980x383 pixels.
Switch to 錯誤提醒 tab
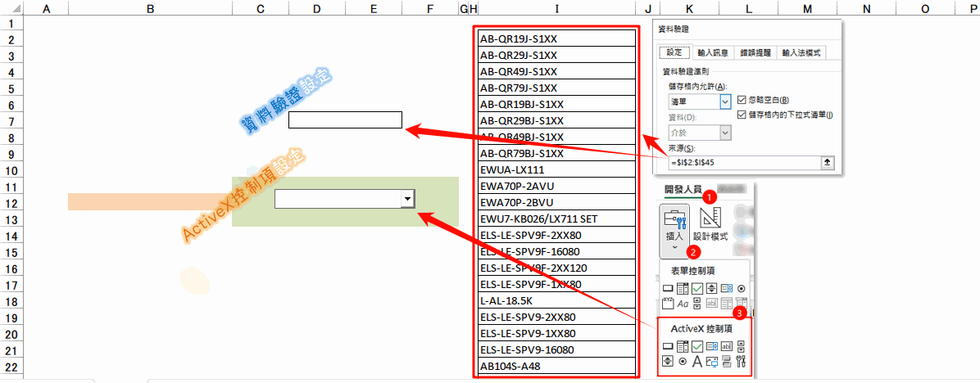(x=755, y=53)
